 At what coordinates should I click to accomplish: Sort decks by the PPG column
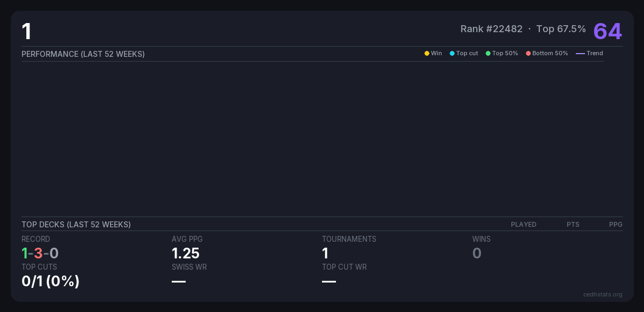click(x=616, y=225)
